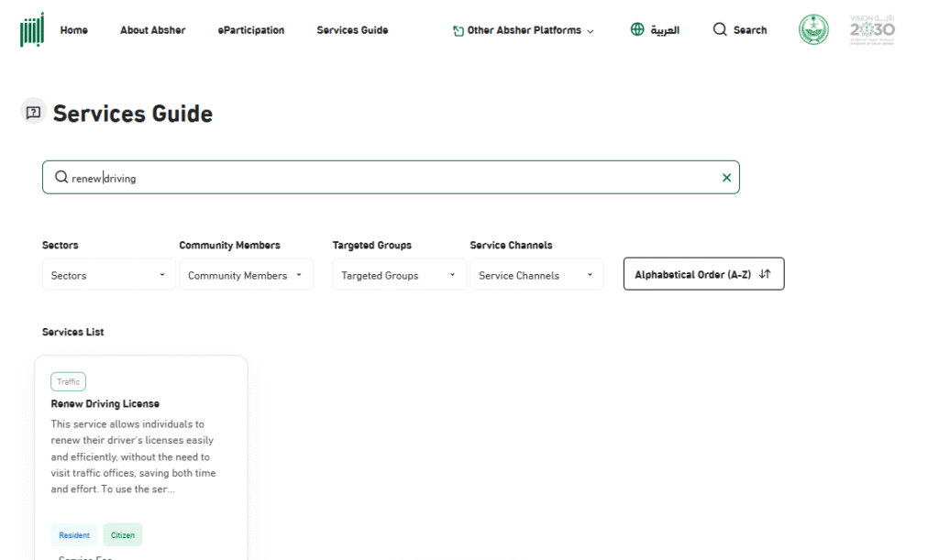Click the Services Guide help icon
This screenshot has width=939, height=560.
coord(34,112)
